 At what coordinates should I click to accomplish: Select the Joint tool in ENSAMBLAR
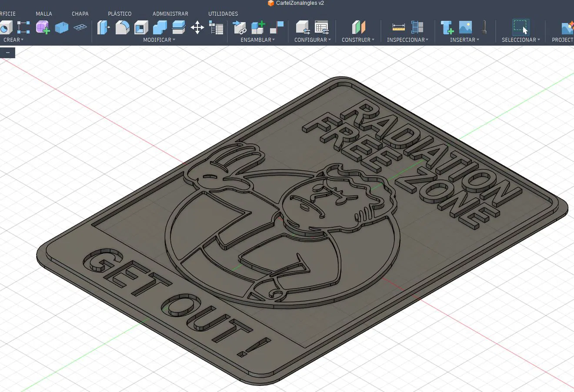tap(277, 28)
